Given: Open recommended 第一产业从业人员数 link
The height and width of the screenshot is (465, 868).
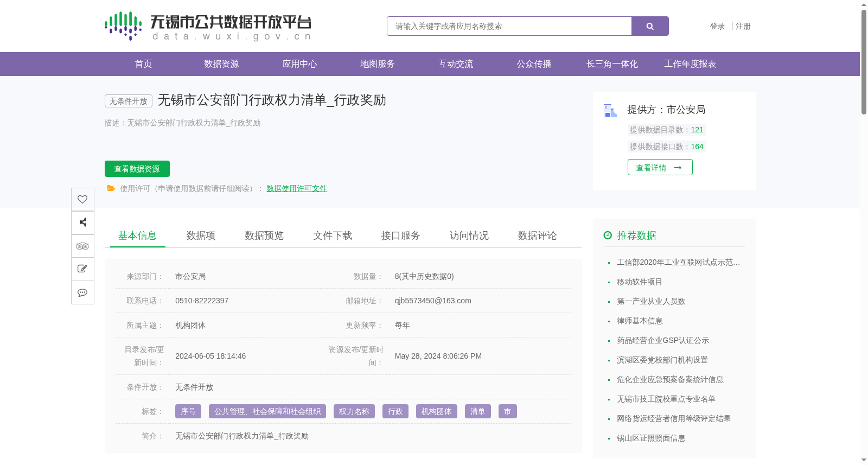Looking at the screenshot, I should [651, 301].
